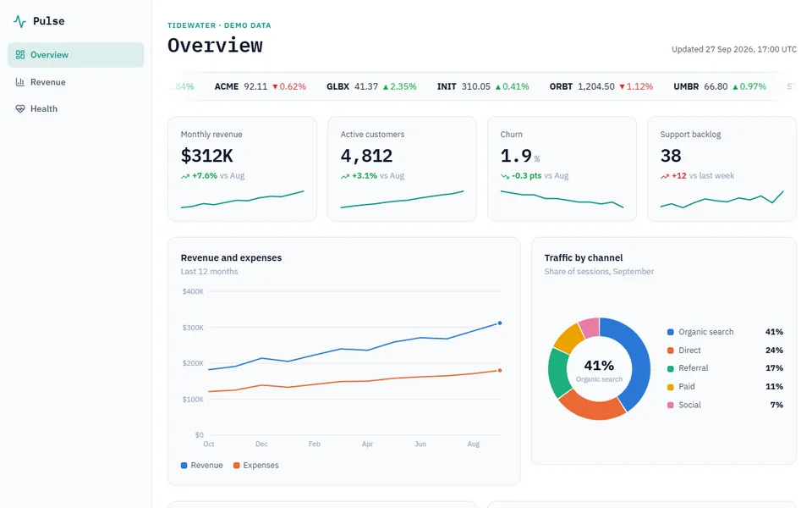This screenshot has height=508, width=812.
Task: Click the green Referral donut segment
Action: click(x=558, y=373)
